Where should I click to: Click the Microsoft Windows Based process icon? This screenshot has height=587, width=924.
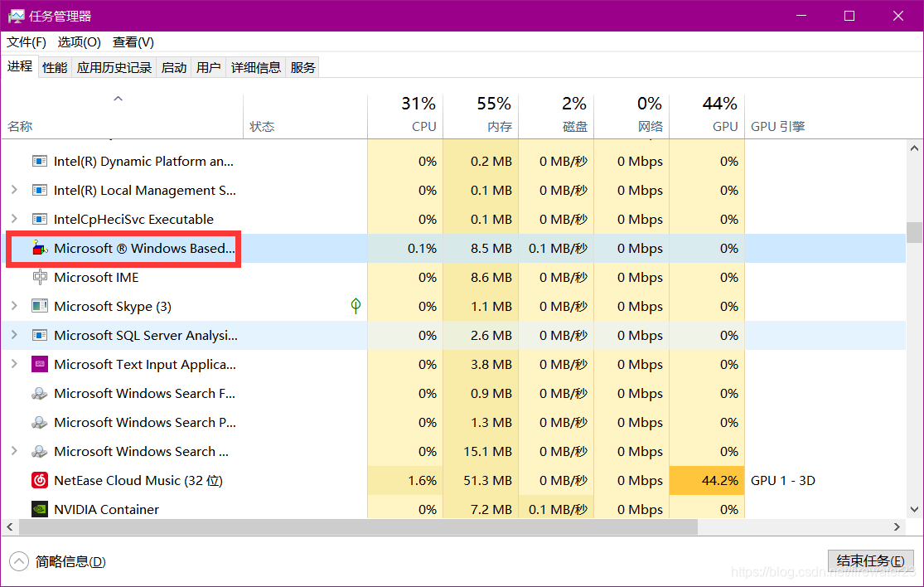(x=40, y=248)
